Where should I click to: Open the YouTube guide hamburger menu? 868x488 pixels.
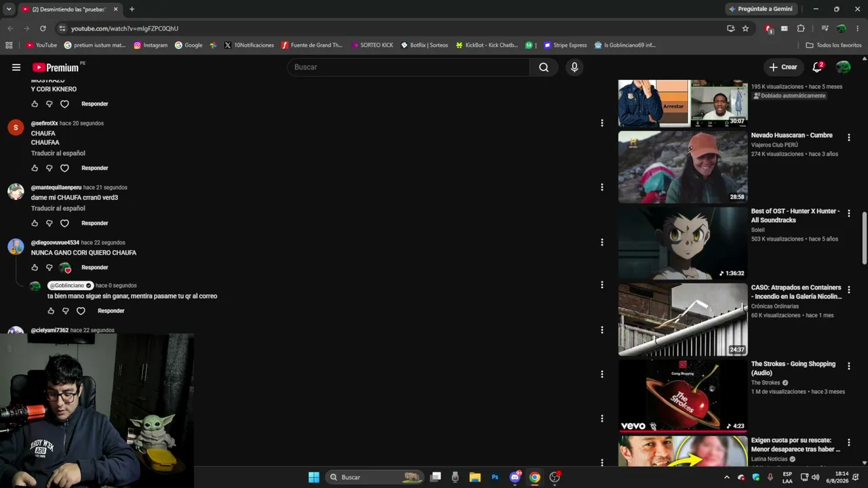[16, 67]
